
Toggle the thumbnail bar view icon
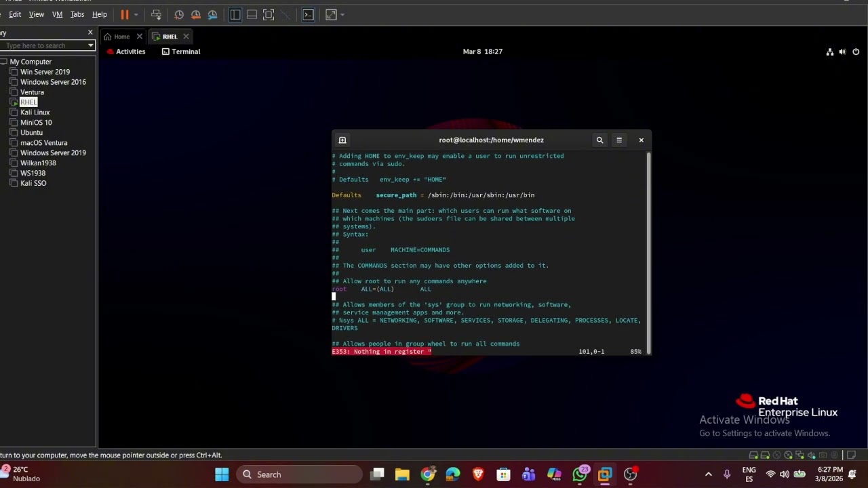click(x=252, y=14)
